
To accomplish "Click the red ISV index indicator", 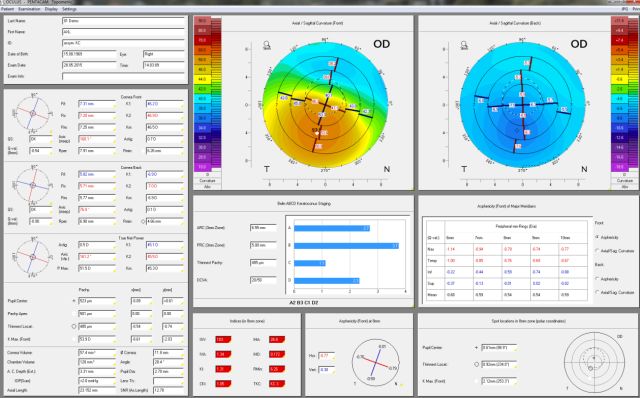I will tap(223, 340).
